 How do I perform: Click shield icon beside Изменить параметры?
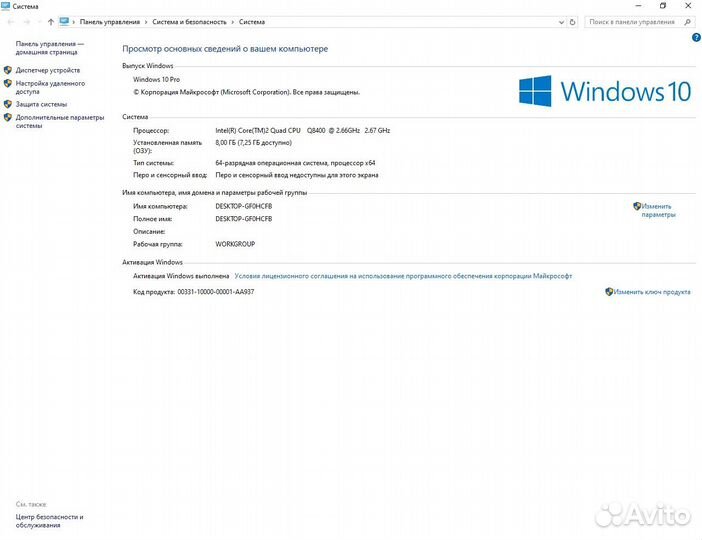637,206
